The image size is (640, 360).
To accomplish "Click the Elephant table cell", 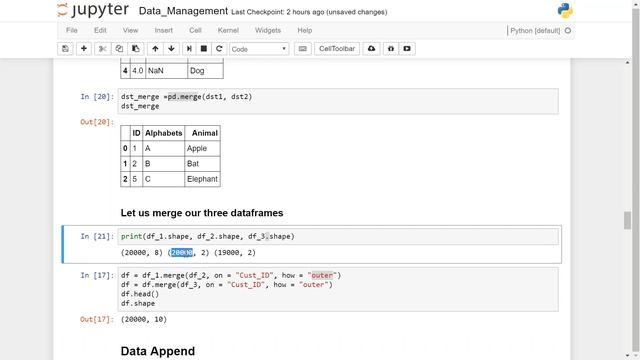I will pyautogui.click(x=202, y=179).
